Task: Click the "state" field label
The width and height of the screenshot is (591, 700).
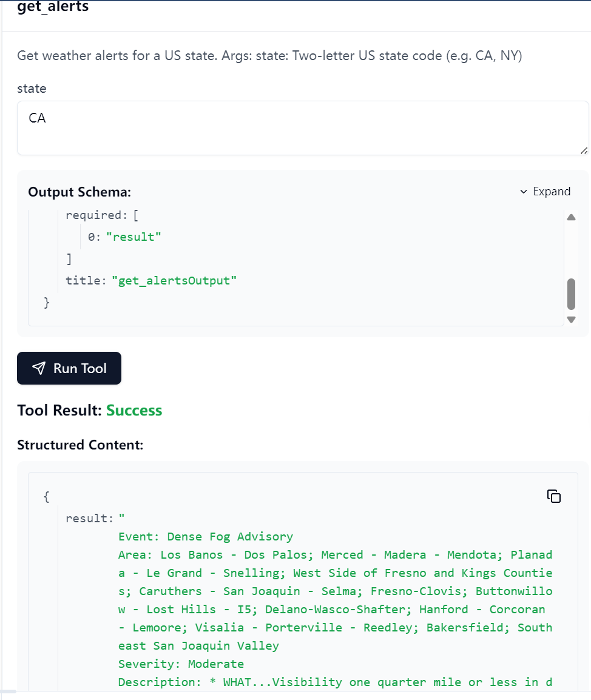Action: pos(32,89)
